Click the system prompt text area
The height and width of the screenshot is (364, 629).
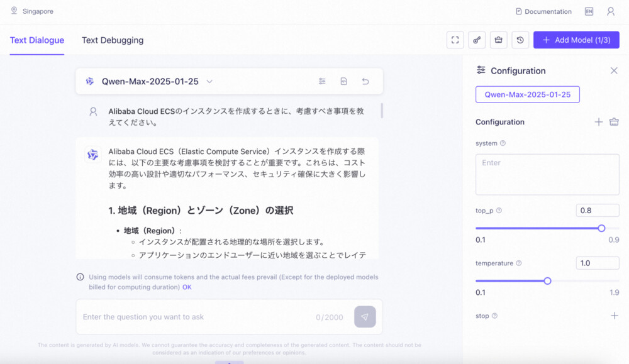point(547,174)
